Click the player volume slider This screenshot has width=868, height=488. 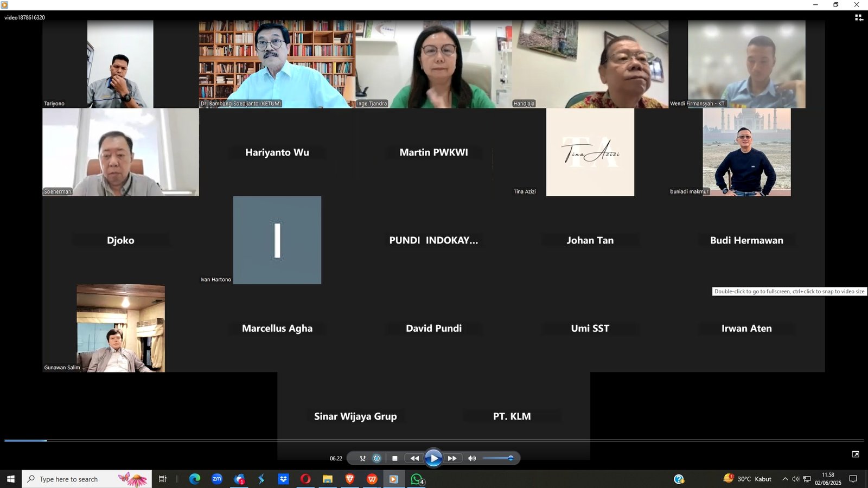(497, 458)
